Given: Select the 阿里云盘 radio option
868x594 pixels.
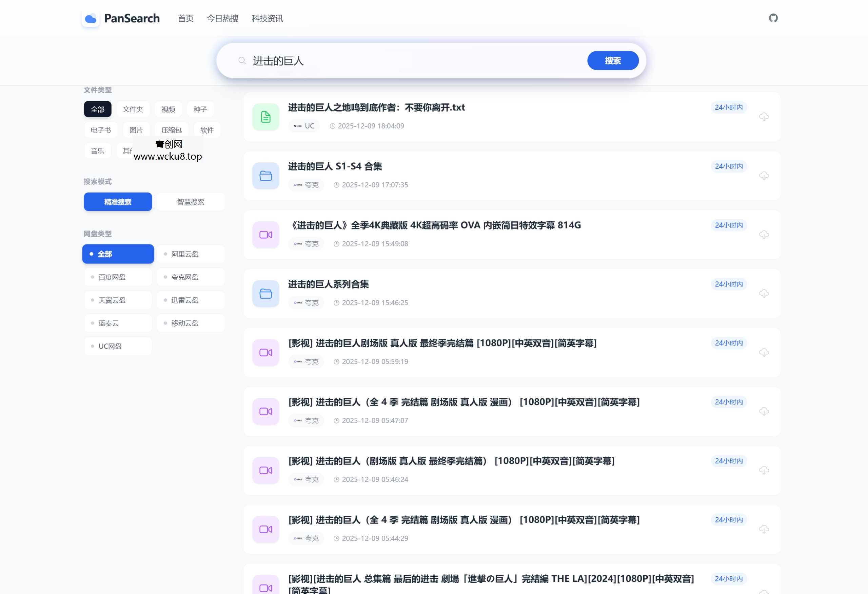Looking at the screenshot, I should pos(191,254).
